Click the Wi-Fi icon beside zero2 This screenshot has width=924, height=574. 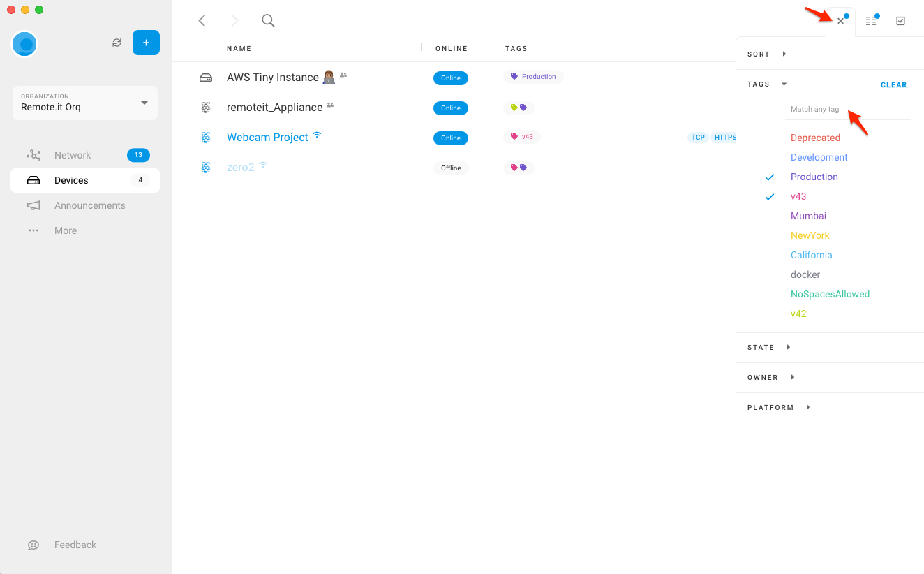click(x=263, y=165)
